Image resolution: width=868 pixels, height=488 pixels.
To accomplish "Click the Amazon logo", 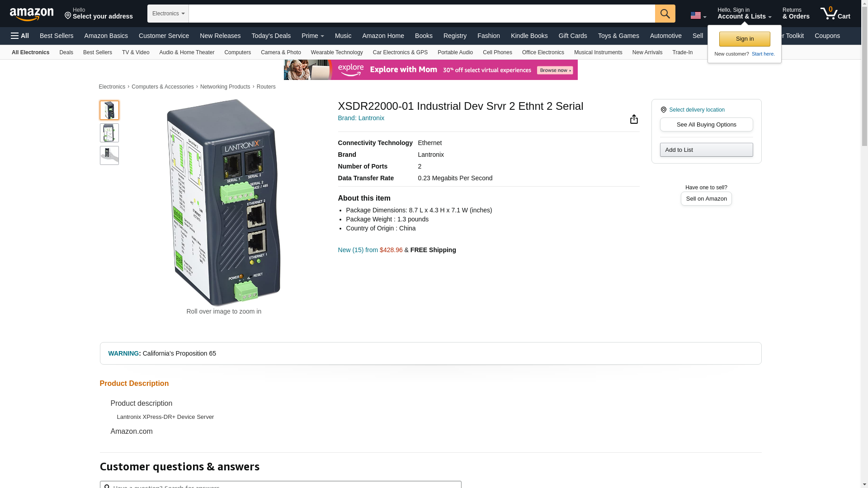I will click(x=32, y=14).
